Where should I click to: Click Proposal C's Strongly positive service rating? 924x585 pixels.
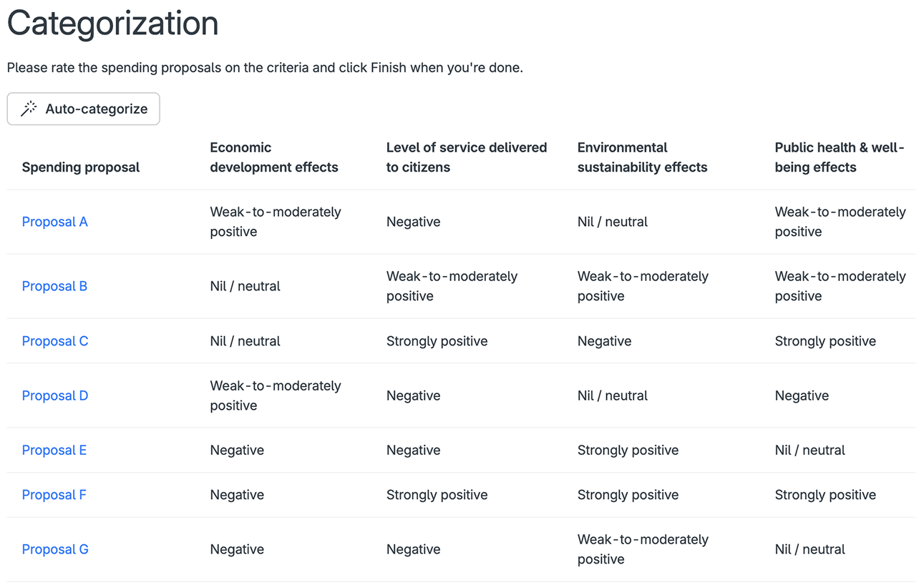point(437,341)
